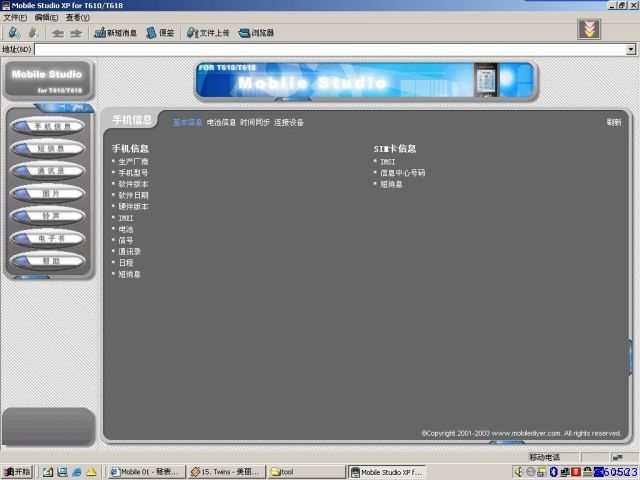Image resolution: width=640 pixels, height=480 pixels.
Task: Open the 文件(F) menu
Action: point(15,17)
